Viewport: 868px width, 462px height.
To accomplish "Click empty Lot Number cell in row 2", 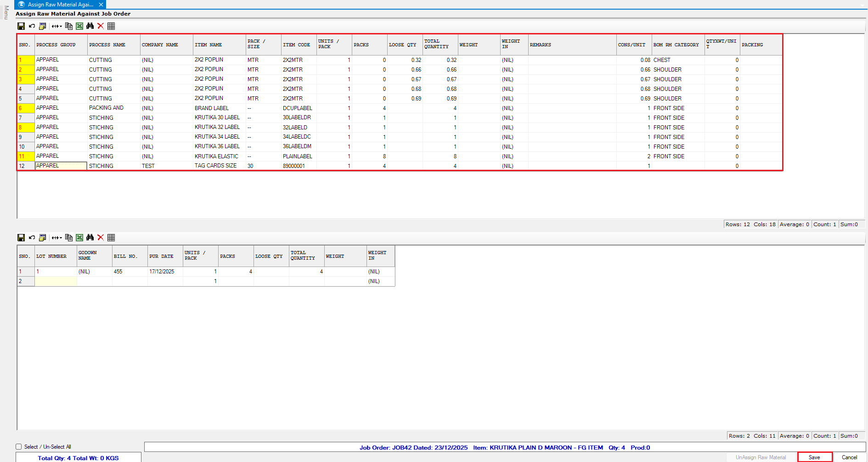I will click(x=56, y=281).
